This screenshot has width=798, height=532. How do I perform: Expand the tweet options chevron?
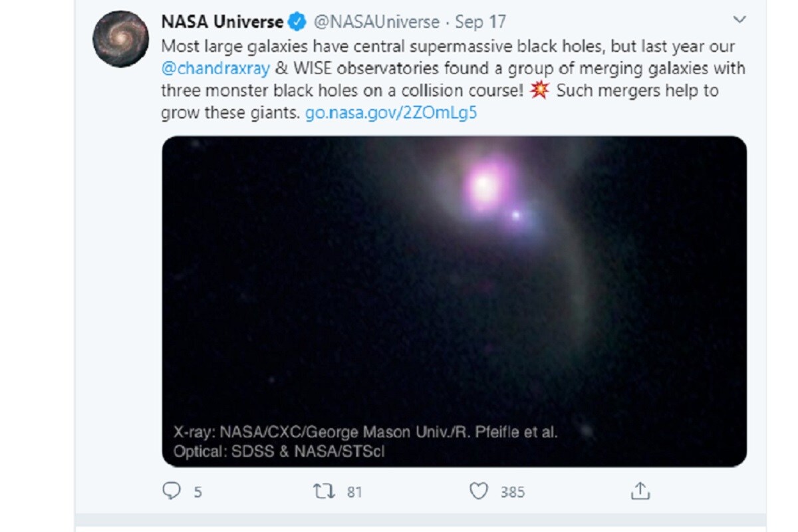739,20
